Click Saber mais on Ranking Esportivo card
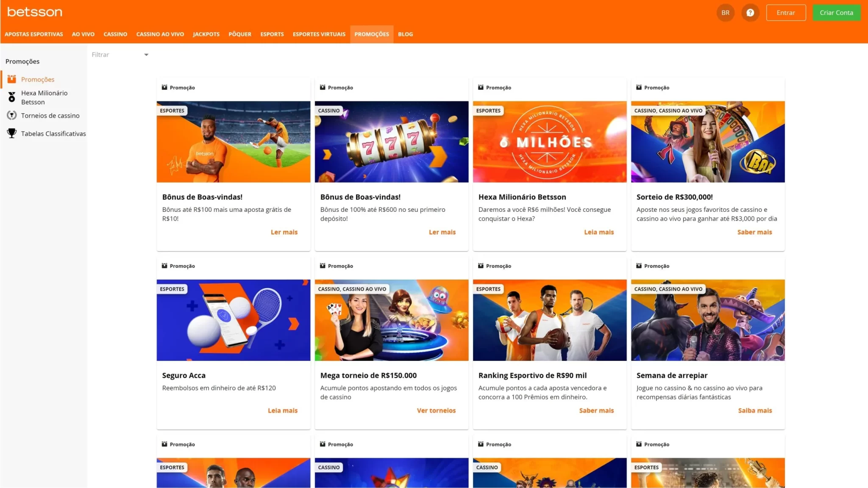868x488 pixels. click(596, 410)
